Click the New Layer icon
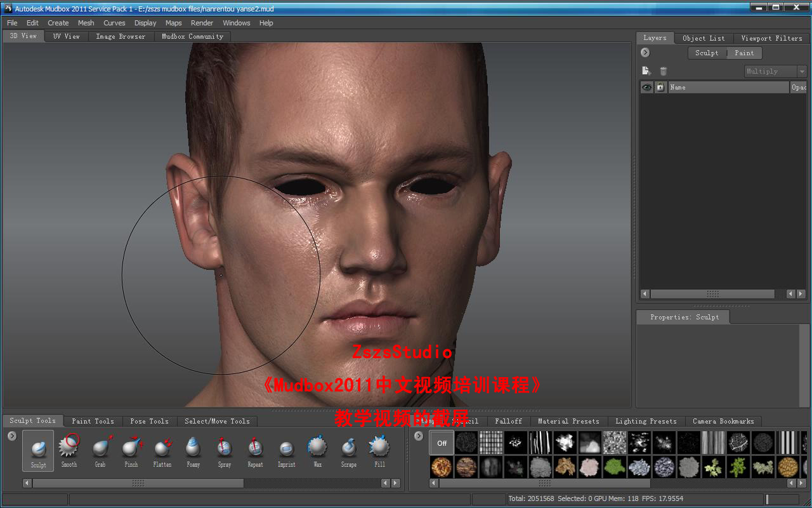This screenshot has width=812, height=508. pyautogui.click(x=646, y=71)
